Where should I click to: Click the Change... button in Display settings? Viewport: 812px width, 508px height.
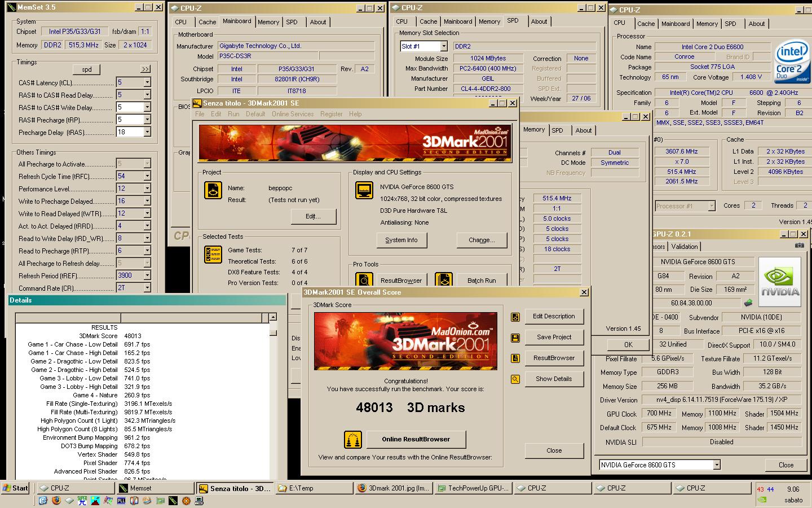(482, 240)
